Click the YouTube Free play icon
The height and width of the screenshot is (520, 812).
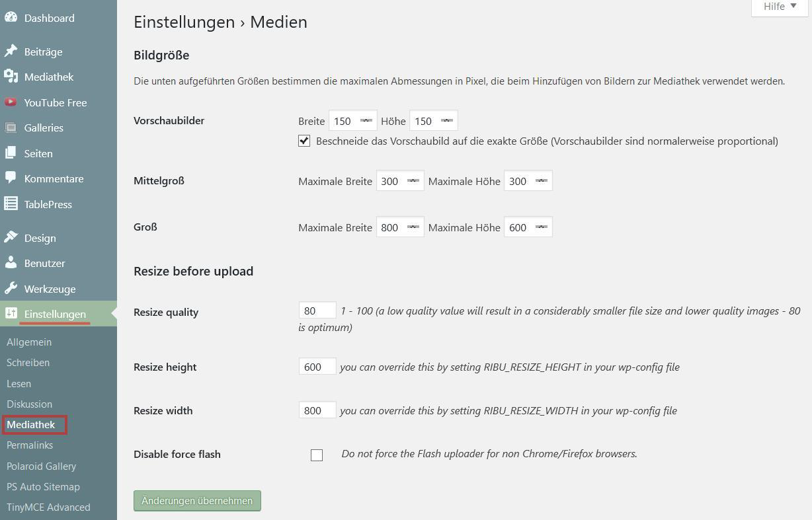coord(11,102)
